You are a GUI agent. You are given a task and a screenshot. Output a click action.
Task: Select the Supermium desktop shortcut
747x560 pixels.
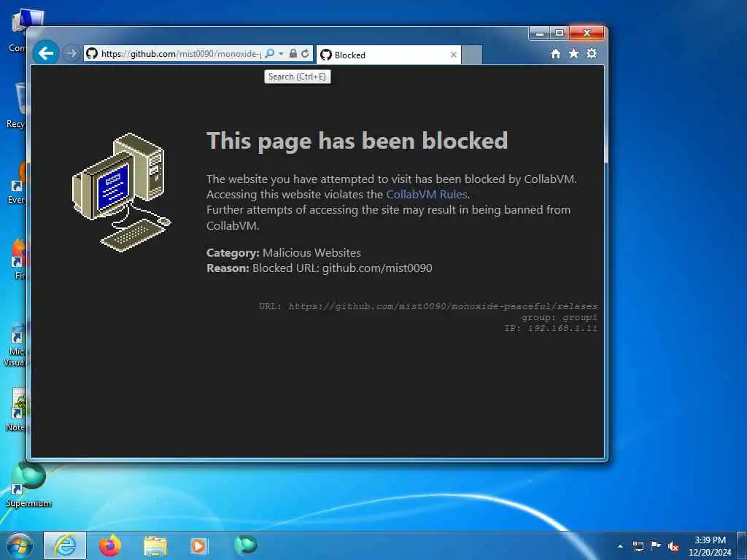[x=28, y=485]
